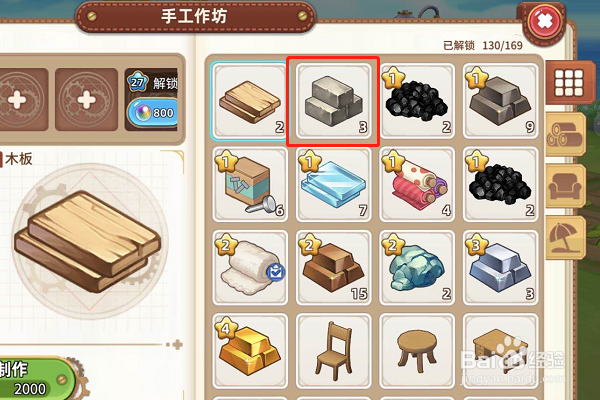Pick the nails and wooden box item
The image size is (600, 400).
click(x=250, y=184)
